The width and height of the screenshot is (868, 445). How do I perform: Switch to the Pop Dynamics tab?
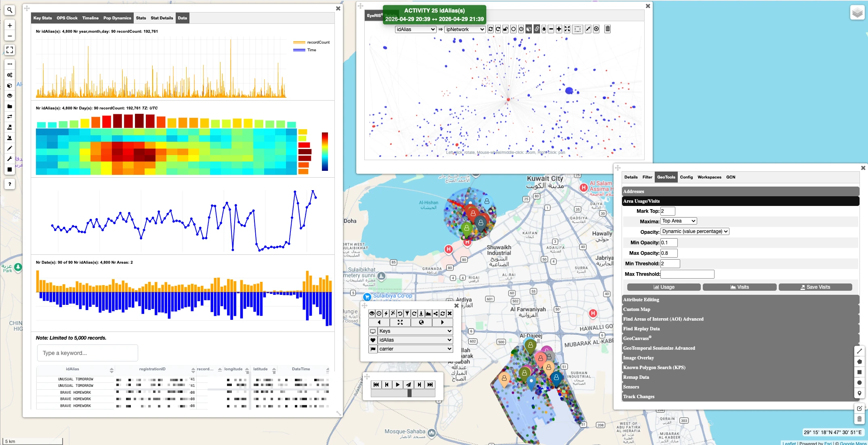tap(117, 18)
